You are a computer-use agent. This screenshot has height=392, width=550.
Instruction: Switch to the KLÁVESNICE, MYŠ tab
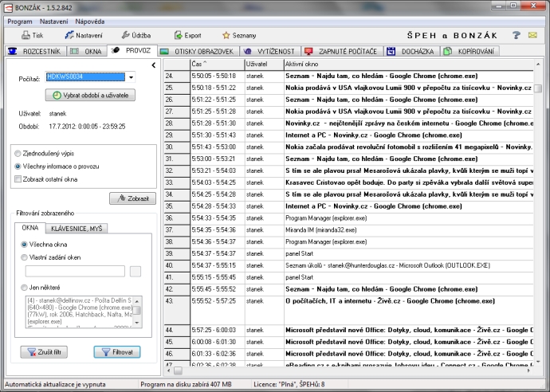[x=77, y=229]
